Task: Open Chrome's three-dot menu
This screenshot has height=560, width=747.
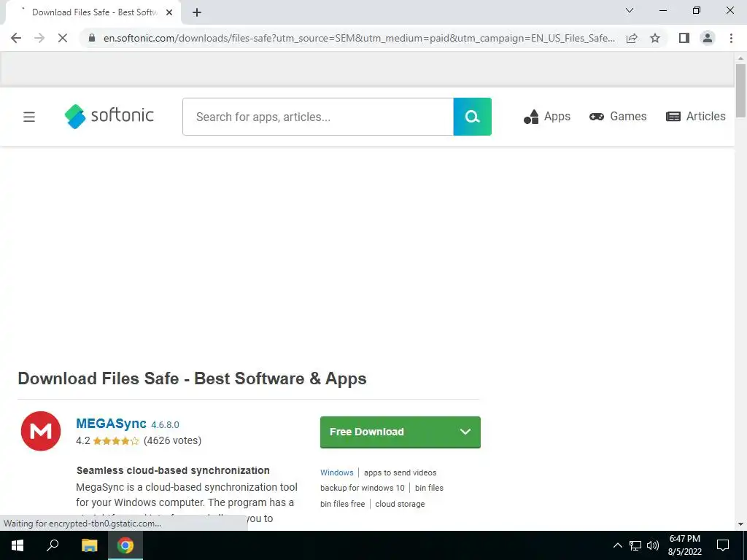Action: point(731,38)
